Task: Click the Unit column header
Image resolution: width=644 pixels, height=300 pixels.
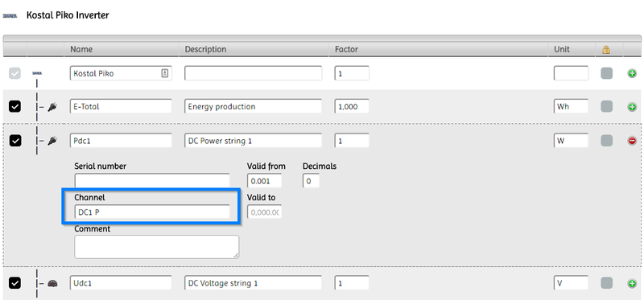Action: (562, 49)
